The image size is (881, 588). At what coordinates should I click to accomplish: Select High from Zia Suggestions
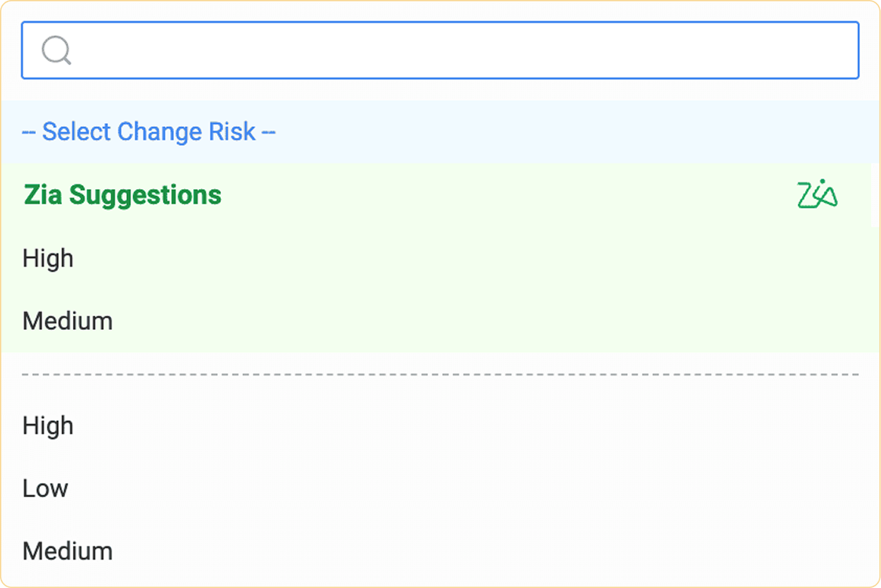coord(48,259)
